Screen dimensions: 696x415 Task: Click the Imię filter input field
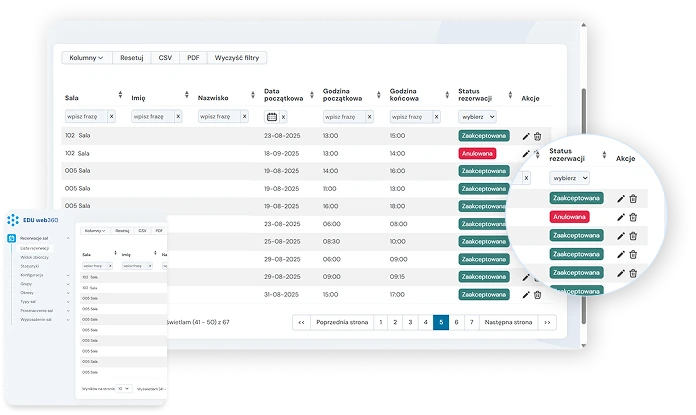coord(149,117)
